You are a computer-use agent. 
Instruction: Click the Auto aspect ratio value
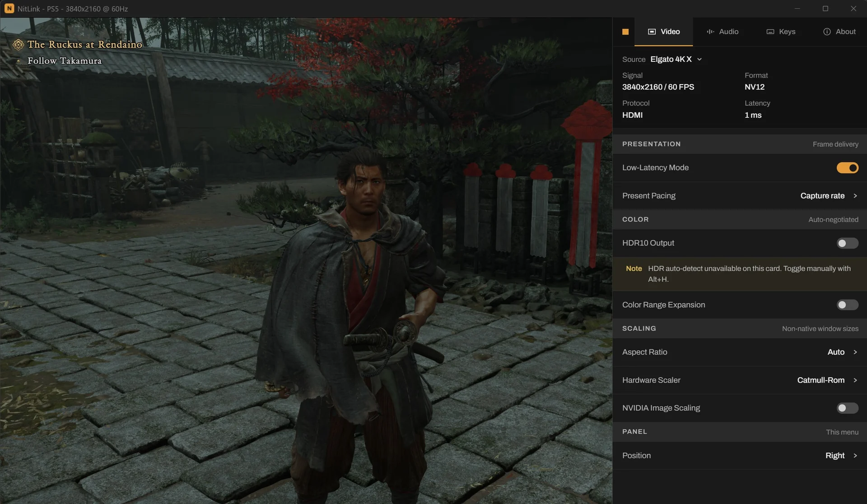835,352
